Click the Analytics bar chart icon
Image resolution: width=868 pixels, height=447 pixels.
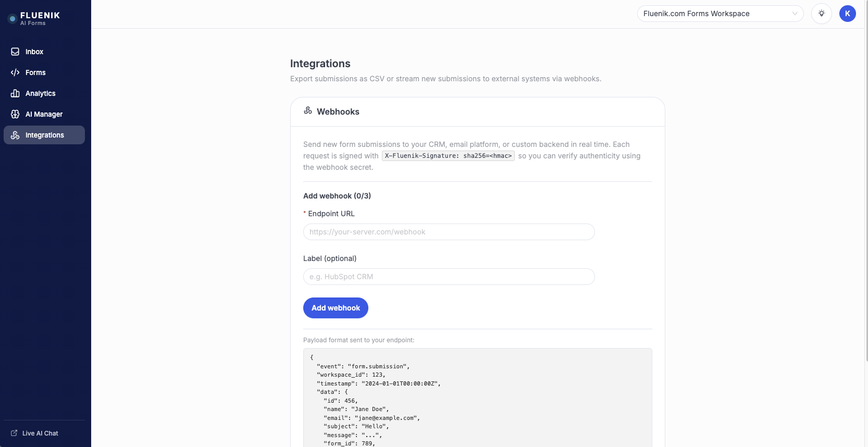click(x=15, y=93)
